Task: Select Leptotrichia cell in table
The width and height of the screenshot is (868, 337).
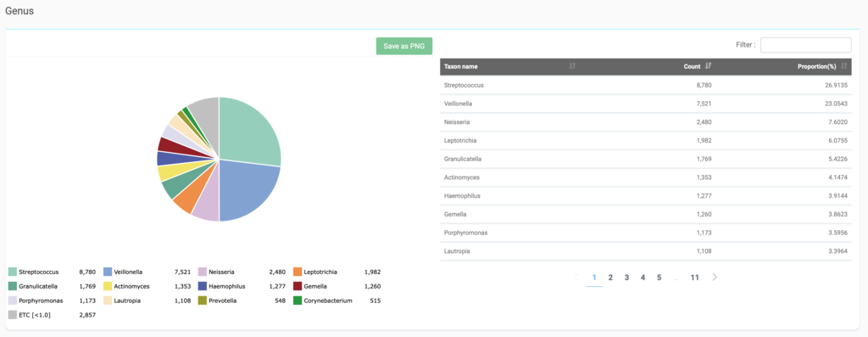Action: click(460, 141)
